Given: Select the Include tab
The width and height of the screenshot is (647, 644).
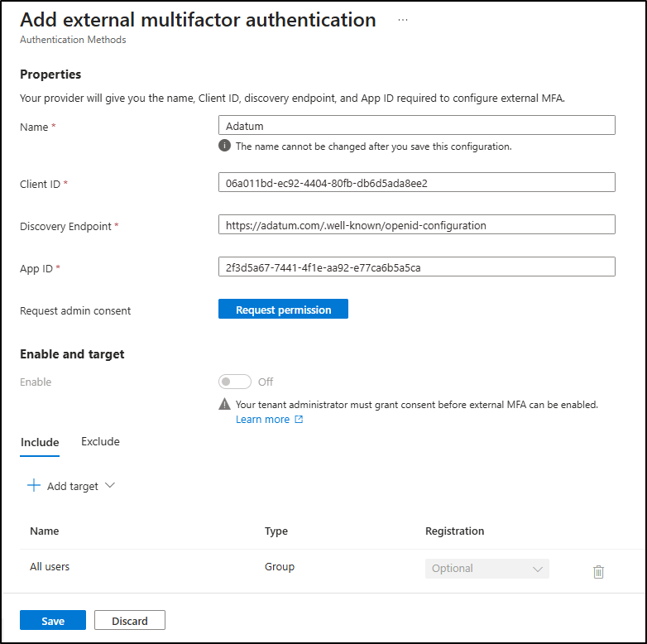Looking at the screenshot, I should [x=40, y=442].
